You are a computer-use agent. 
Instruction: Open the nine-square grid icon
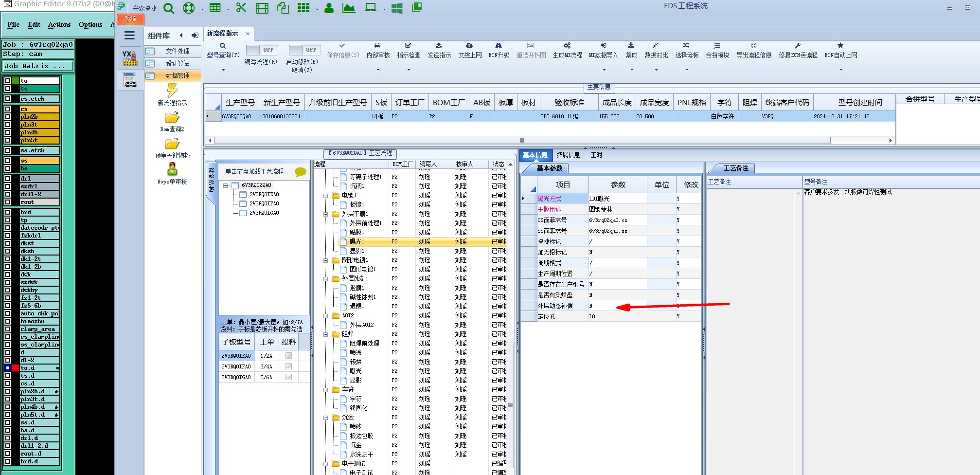[x=303, y=8]
